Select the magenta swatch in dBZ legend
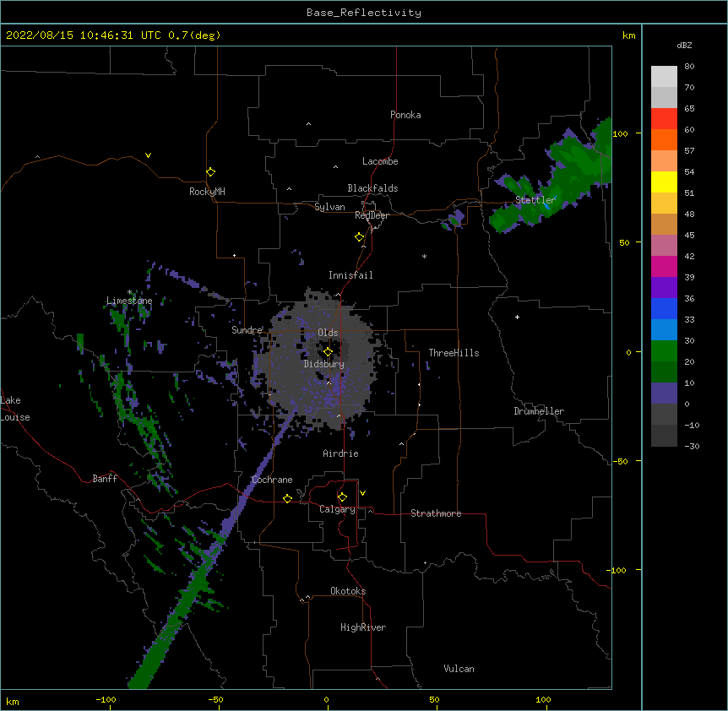This screenshot has height=711, width=728. (664, 266)
